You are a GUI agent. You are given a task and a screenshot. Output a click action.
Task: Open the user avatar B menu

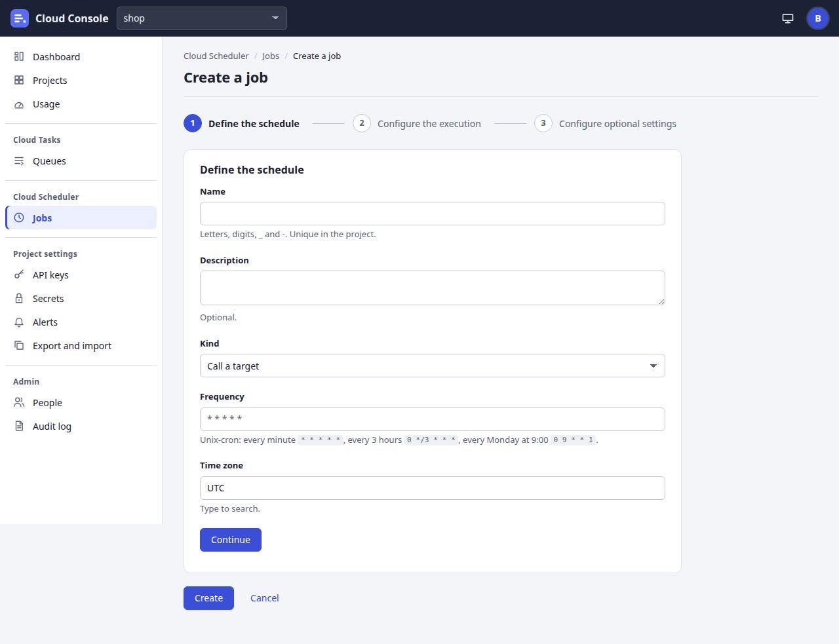coord(818,18)
